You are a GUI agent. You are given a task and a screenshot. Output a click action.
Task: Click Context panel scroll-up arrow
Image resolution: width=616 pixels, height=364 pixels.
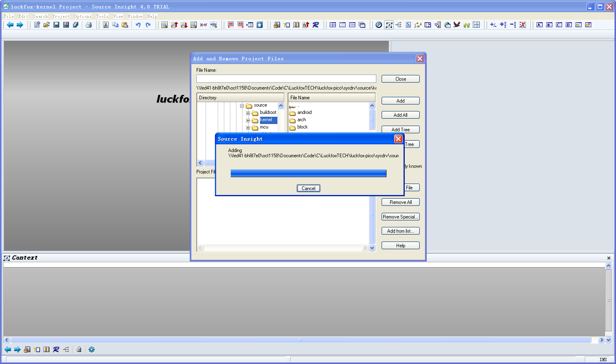[608, 266]
